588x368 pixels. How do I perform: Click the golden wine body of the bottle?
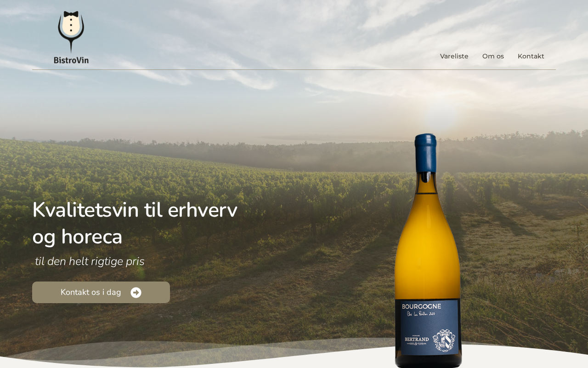click(428, 248)
